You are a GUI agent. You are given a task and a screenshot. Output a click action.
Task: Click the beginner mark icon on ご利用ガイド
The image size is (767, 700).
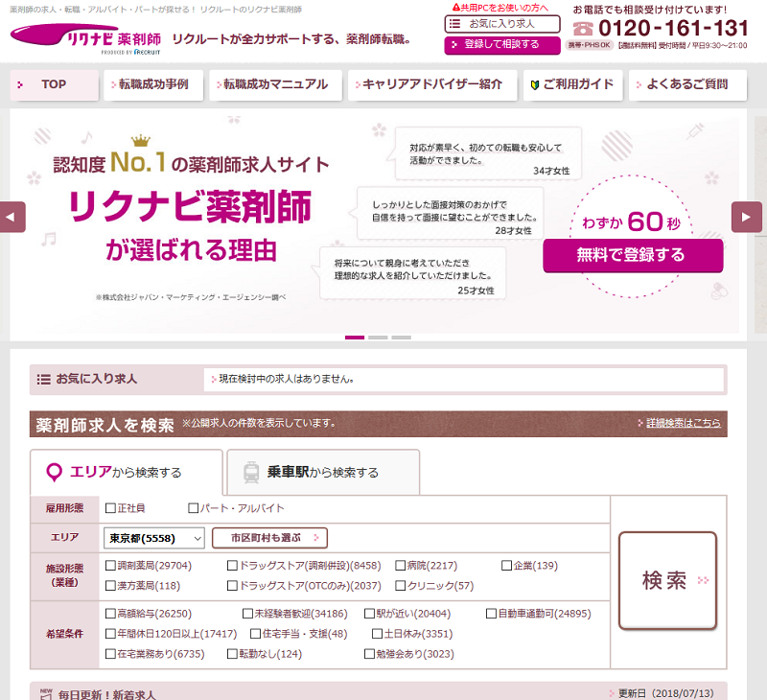535,85
